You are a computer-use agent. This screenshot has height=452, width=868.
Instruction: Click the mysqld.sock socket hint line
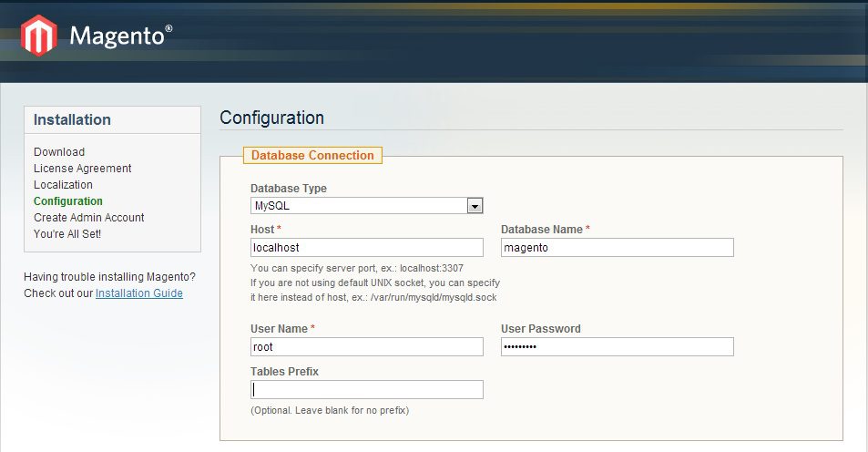click(x=373, y=297)
